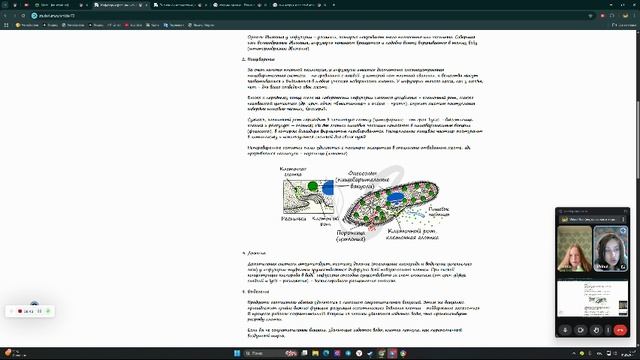
Task: Open Task View icon in taskbar
Action: (304, 353)
